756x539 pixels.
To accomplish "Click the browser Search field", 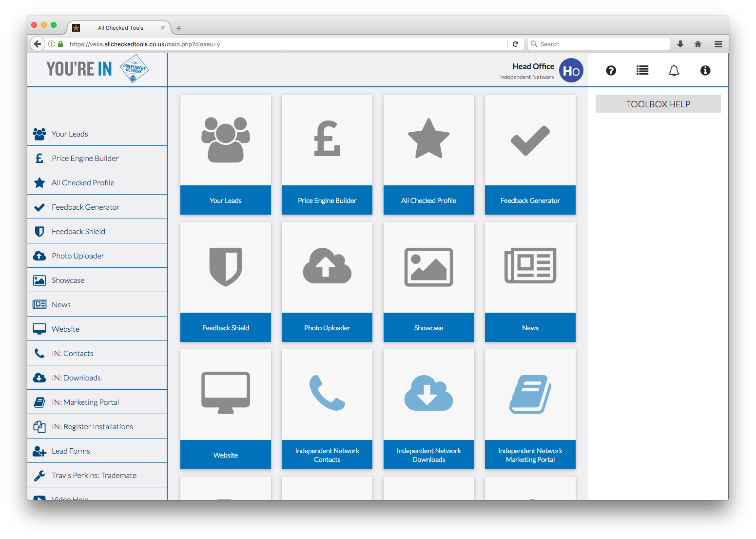I will pos(600,44).
